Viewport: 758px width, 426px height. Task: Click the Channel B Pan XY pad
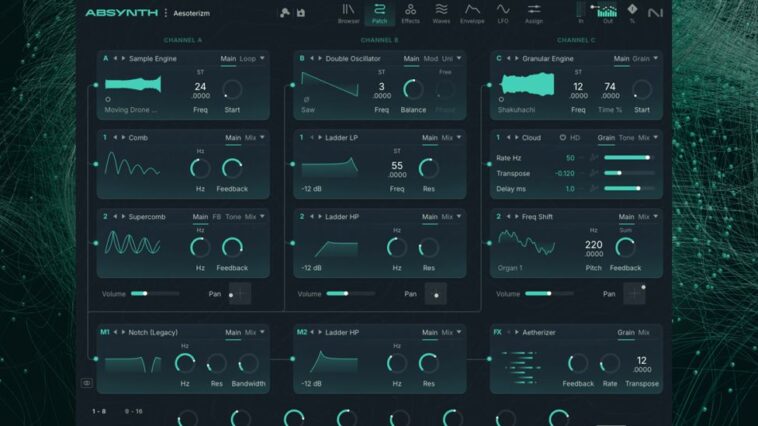click(436, 294)
